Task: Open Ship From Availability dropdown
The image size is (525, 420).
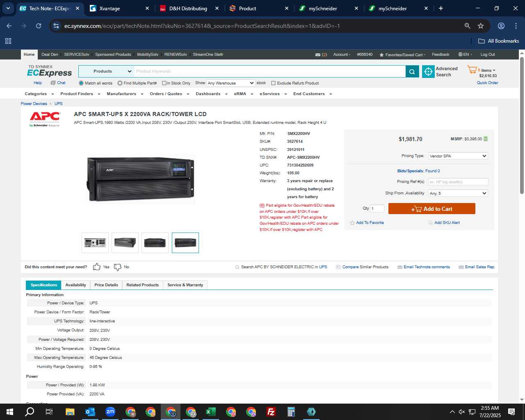Action: pos(458,193)
